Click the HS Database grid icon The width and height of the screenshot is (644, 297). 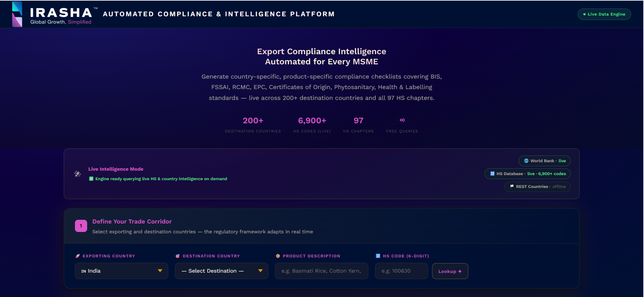(x=492, y=174)
